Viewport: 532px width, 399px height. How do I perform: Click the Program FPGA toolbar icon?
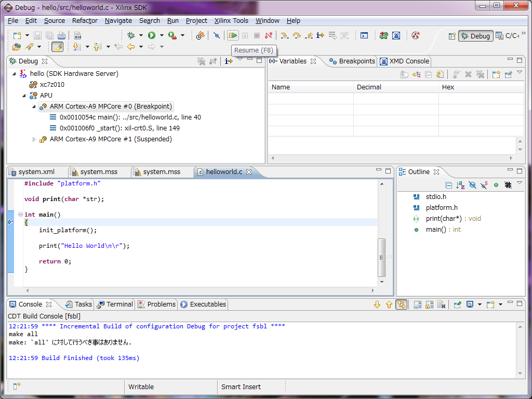(384, 35)
